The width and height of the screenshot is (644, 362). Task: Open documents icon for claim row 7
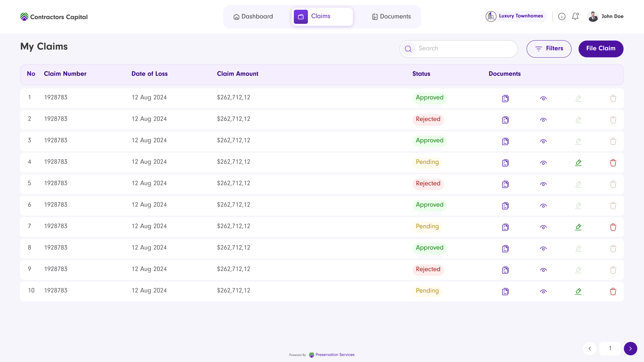coord(505,227)
